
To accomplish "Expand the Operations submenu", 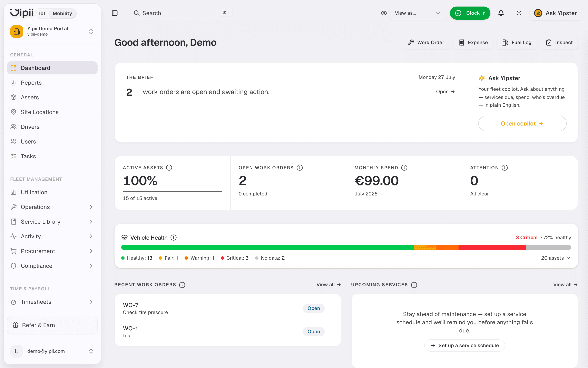I will tap(91, 207).
